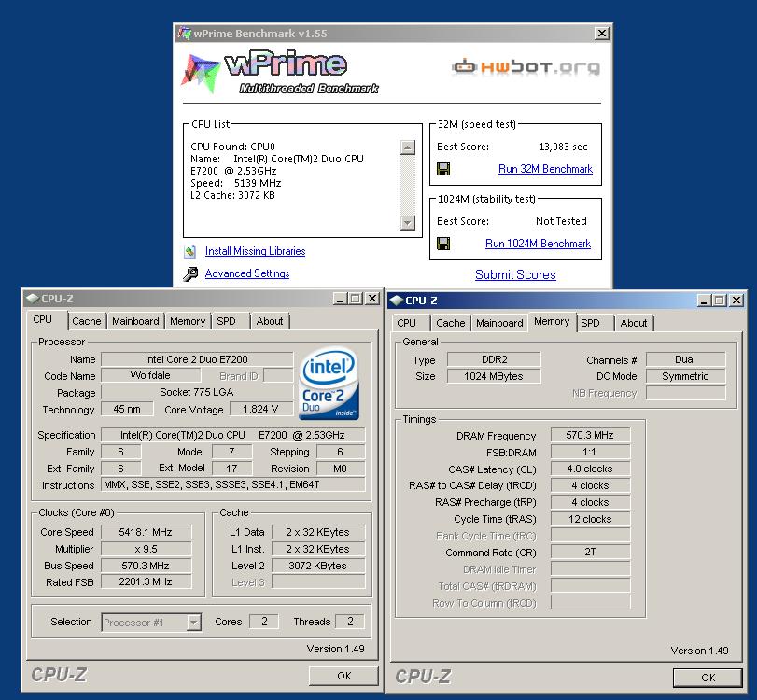Switch to Cache tab in left CPU-Z
The width and height of the screenshot is (757, 700).
[x=87, y=321]
